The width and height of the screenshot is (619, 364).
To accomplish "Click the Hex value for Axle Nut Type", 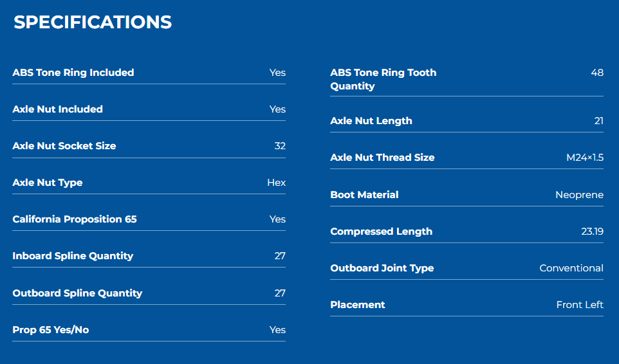I will pos(276,183).
